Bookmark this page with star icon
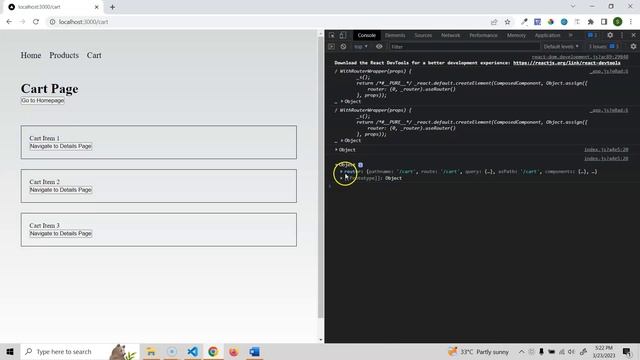This screenshot has height=360, width=640. click(x=507, y=22)
